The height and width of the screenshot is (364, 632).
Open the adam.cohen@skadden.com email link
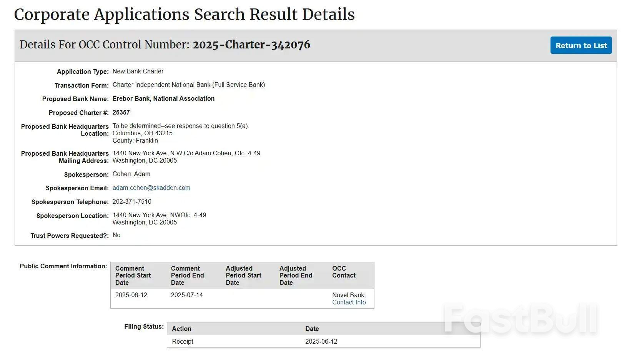151,188
